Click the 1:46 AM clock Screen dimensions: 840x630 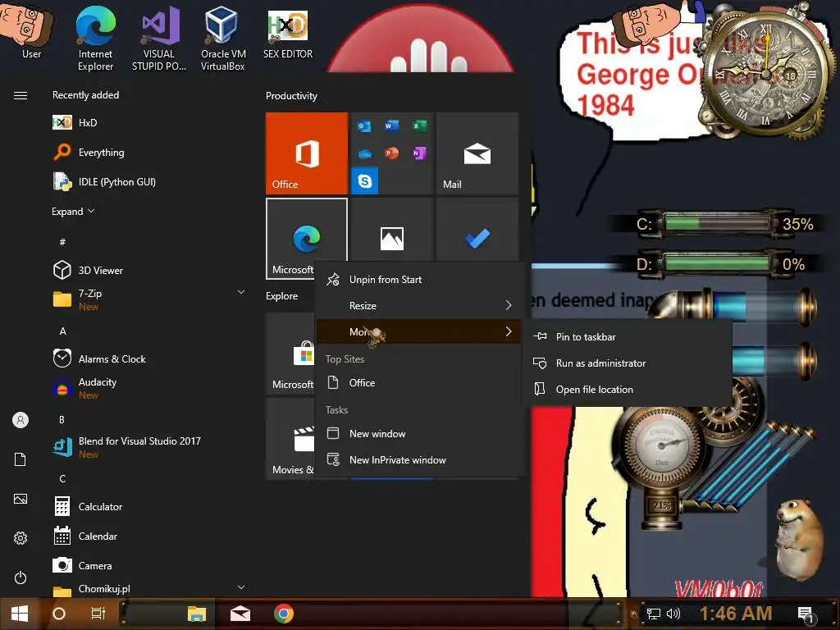pos(736,614)
